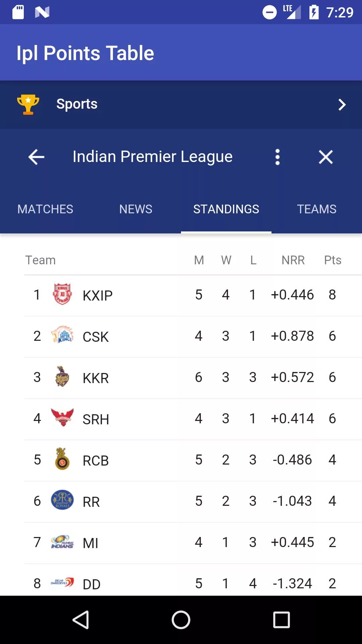Open the three-dot overflow menu

point(277,157)
